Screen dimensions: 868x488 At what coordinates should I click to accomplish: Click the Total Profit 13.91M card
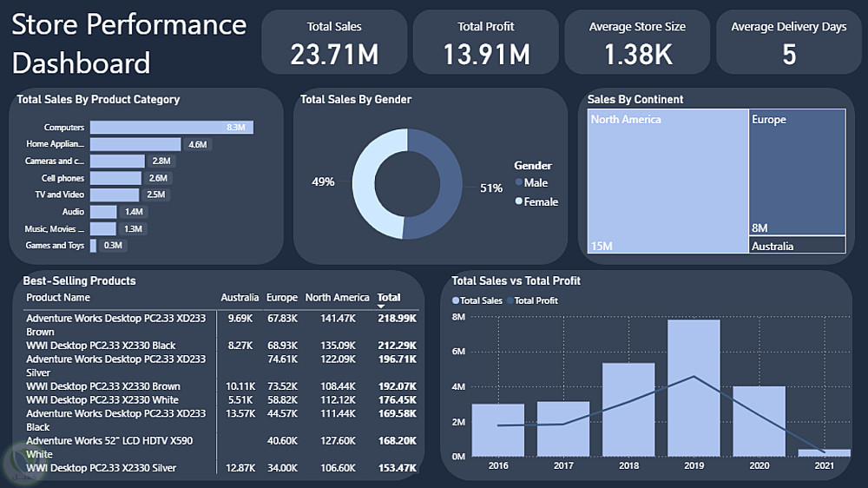pos(486,42)
